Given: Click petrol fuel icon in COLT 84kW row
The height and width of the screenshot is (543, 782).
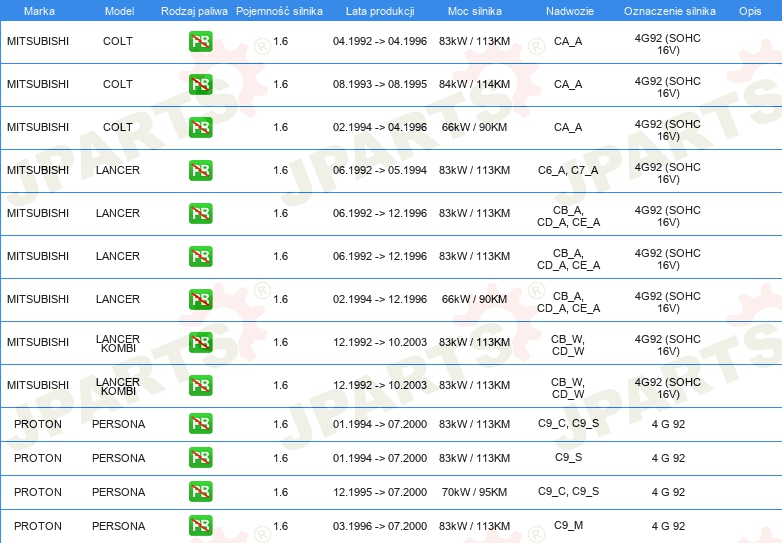Looking at the screenshot, I should point(200,84).
